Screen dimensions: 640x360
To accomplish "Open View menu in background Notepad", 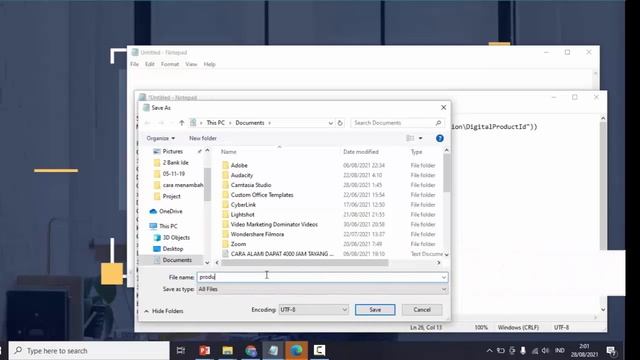I will (x=191, y=64).
